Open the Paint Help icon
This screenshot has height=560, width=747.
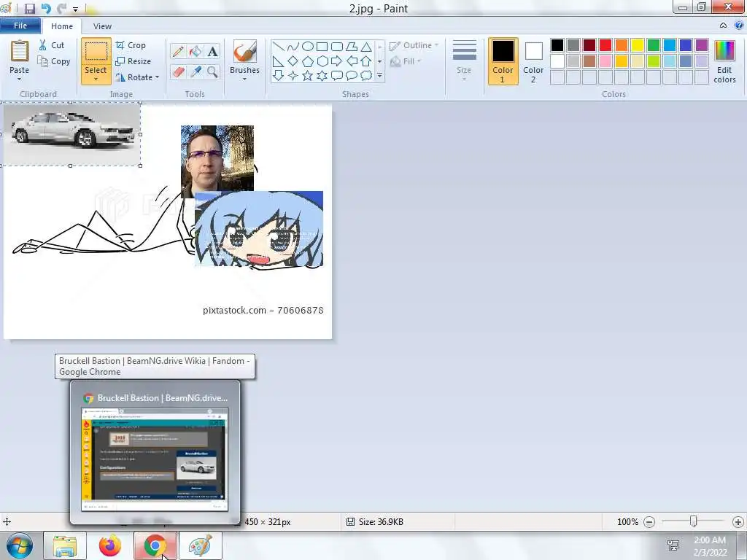click(x=738, y=26)
